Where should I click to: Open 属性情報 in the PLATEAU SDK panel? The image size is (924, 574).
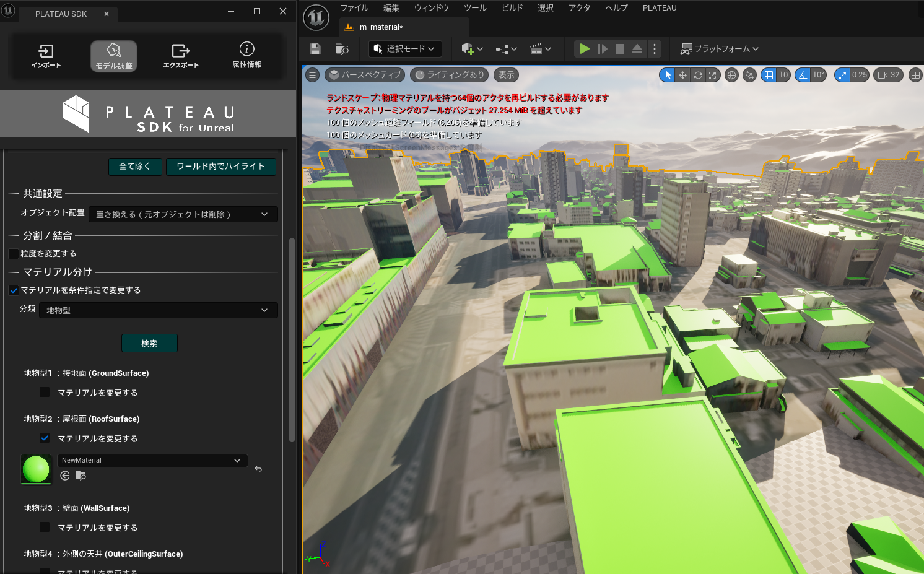pyautogui.click(x=246, y=56)
